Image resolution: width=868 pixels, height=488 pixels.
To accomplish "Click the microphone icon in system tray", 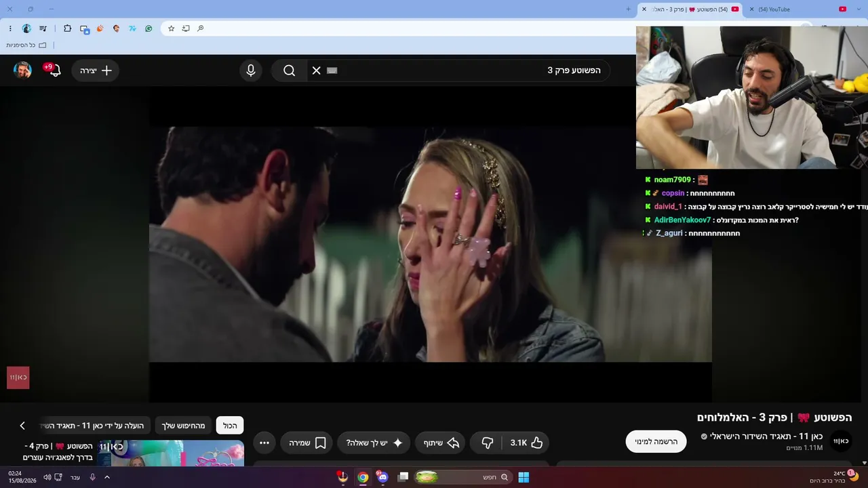I will [x=92, y=477].
